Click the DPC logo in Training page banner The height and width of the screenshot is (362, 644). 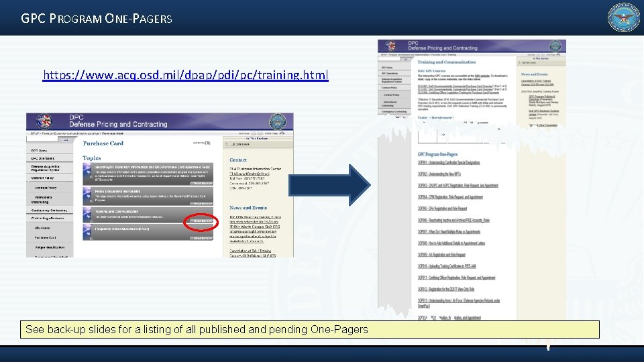coord(390,46)
